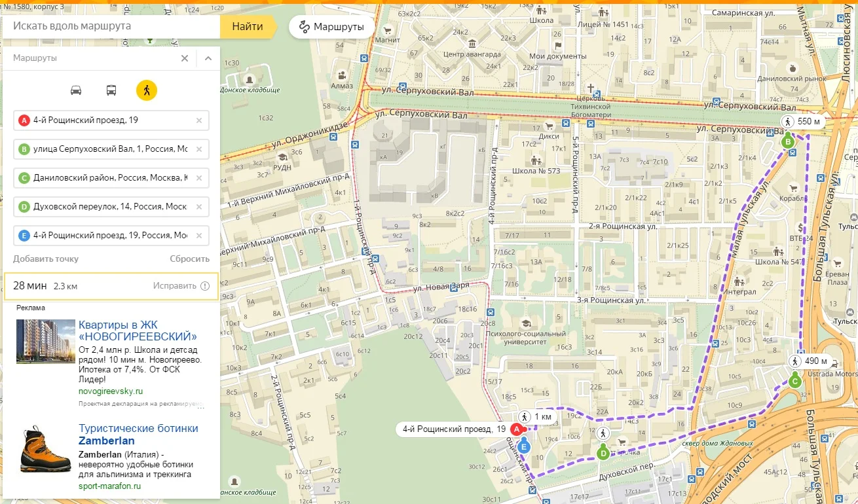858x504 pixels.
Task: Edit waypoint D Духовской переулок field
Action: (x=111, y=207)
